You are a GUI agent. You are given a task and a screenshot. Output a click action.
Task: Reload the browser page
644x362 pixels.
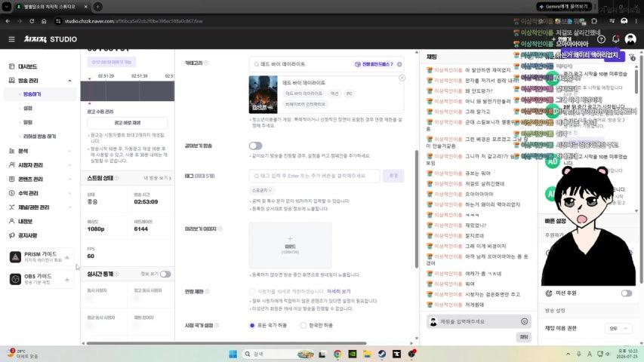(32, 21)
